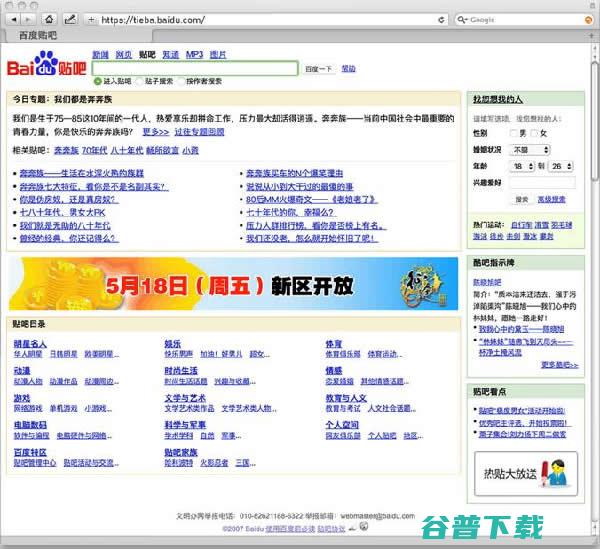Click the magnifier icon in the Google search box
The image size is (600, 549).
tap(462, 20)
